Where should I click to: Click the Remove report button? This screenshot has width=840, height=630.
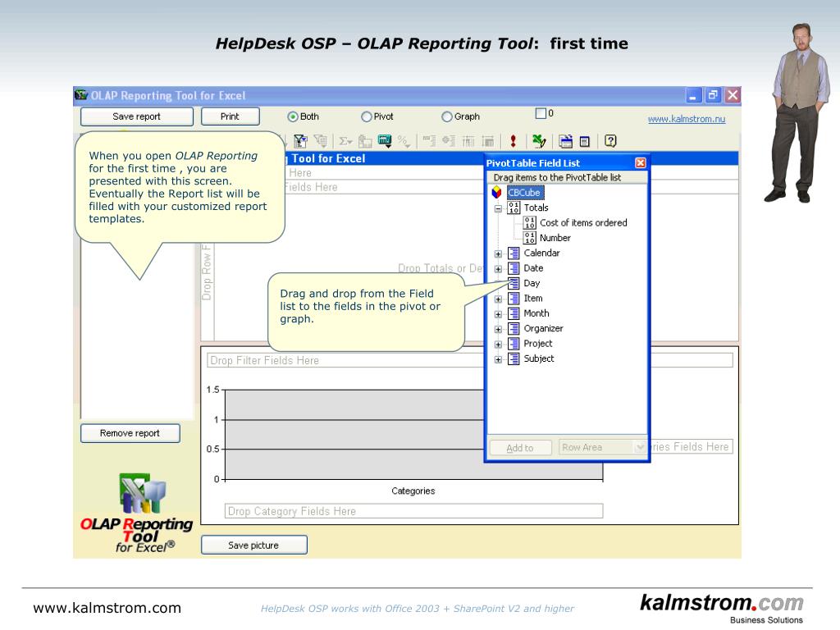point(130,433)
